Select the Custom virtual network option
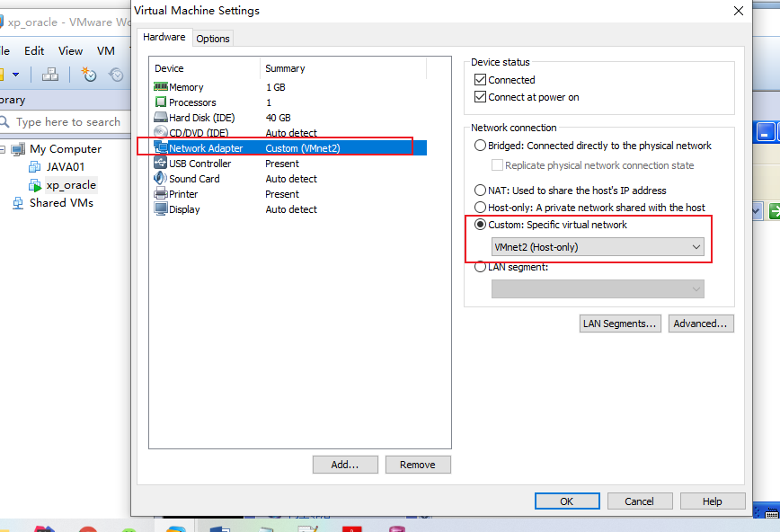This screenshot has height=532, width=780. 480,225
